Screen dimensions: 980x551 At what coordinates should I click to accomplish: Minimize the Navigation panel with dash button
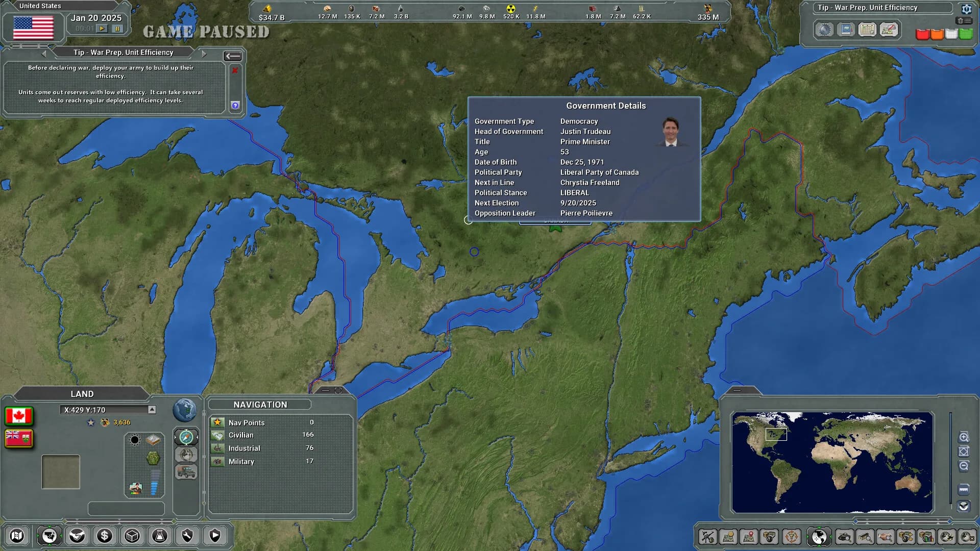click(325, 390)
